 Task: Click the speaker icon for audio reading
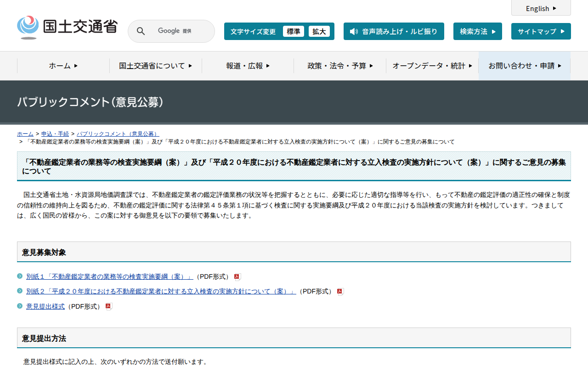click(353, 31)
